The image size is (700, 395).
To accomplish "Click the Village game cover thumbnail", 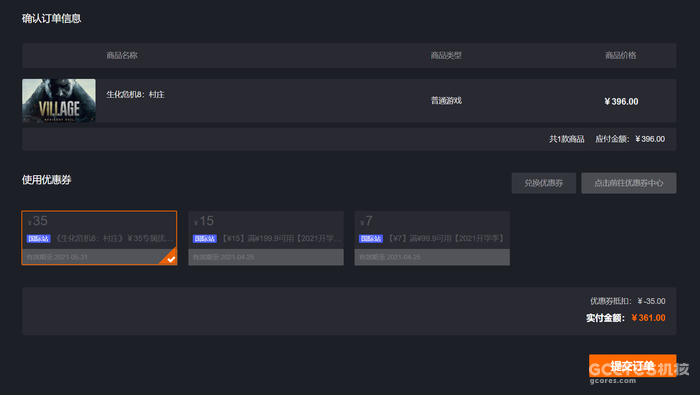I will pyautogui.click(x=59, y=100).
